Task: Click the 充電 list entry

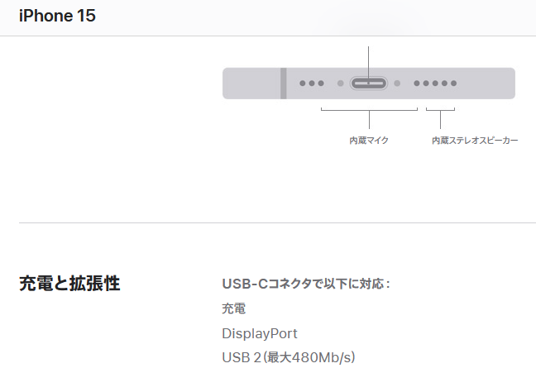Action: pos(233,309)
